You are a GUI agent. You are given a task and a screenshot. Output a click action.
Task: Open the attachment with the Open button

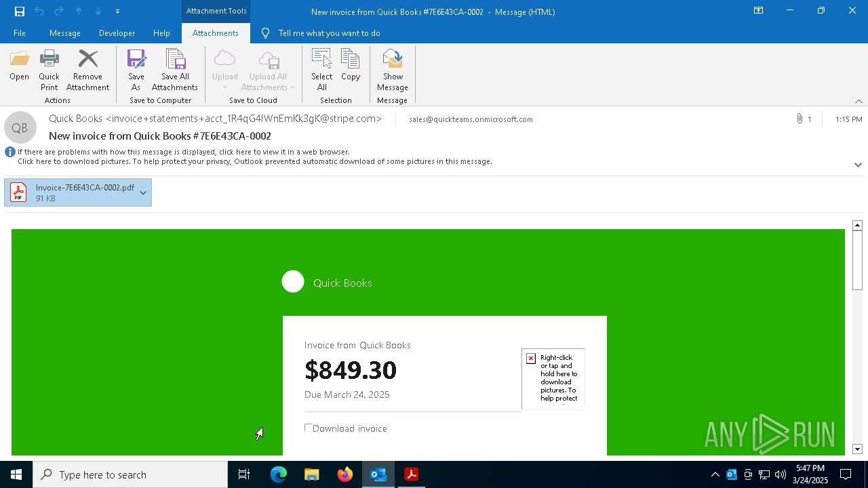[20, 66]
